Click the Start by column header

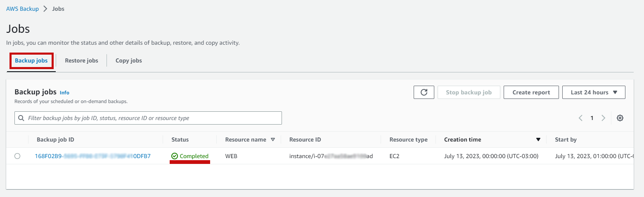(566, 139)
